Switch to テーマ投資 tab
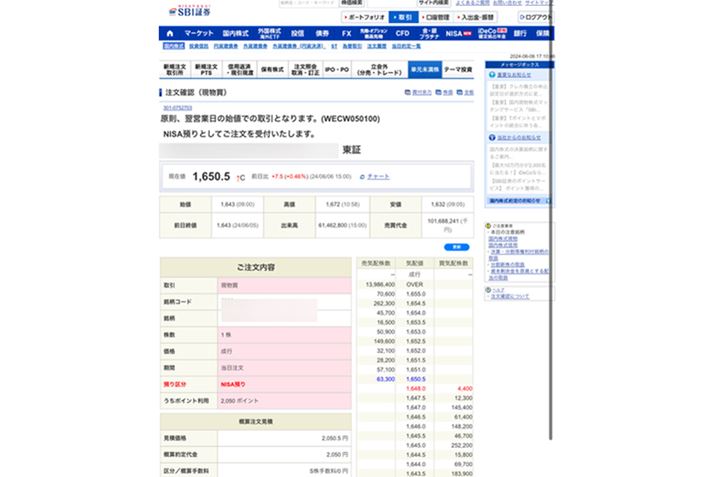This screenshot has width=715, height=477. [x=456, y=70]
